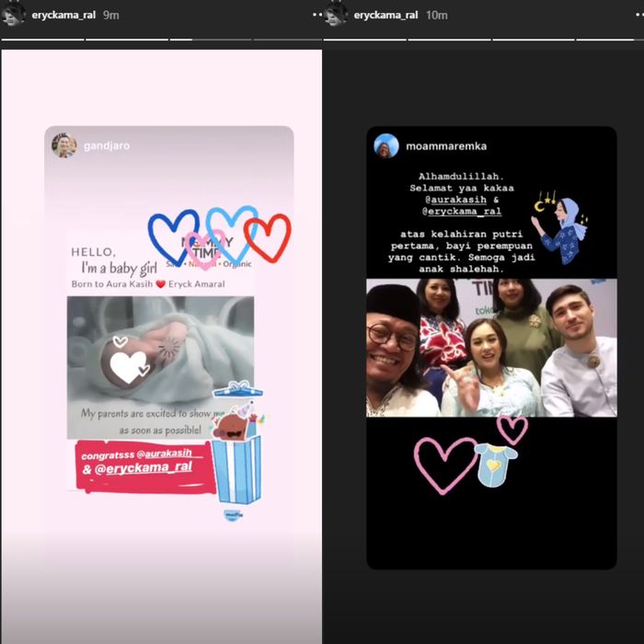Click the red heart sticker
Image resolution: width=644 pixels, height=644 pixels.
268,236
